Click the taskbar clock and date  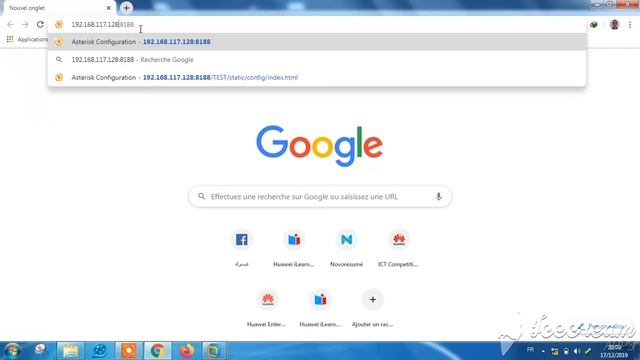614,351
